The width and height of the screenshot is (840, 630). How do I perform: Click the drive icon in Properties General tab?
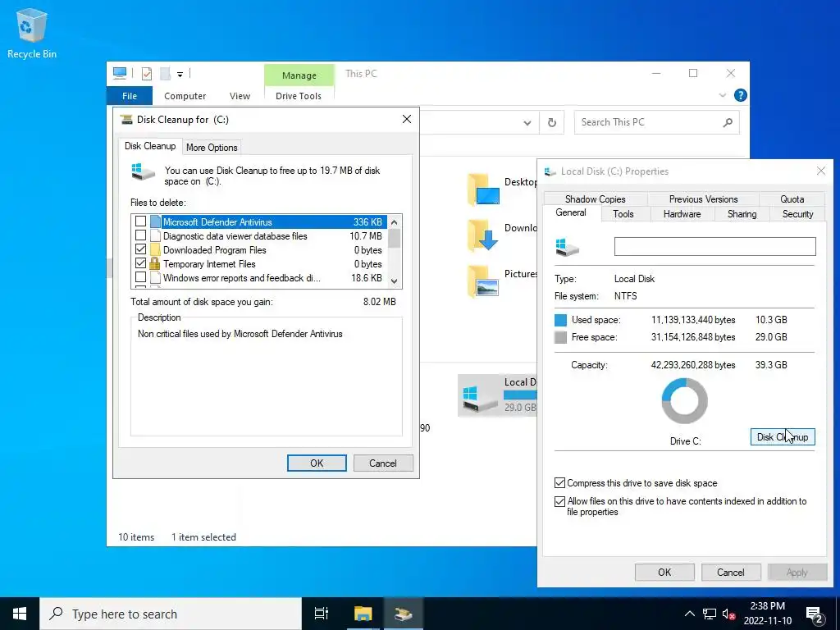click(x=568, y=248)
